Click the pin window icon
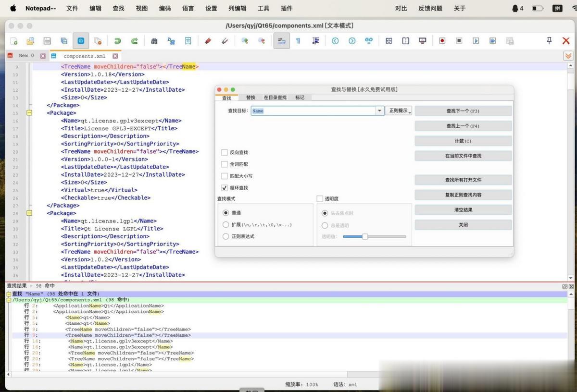 coord(549,41)
